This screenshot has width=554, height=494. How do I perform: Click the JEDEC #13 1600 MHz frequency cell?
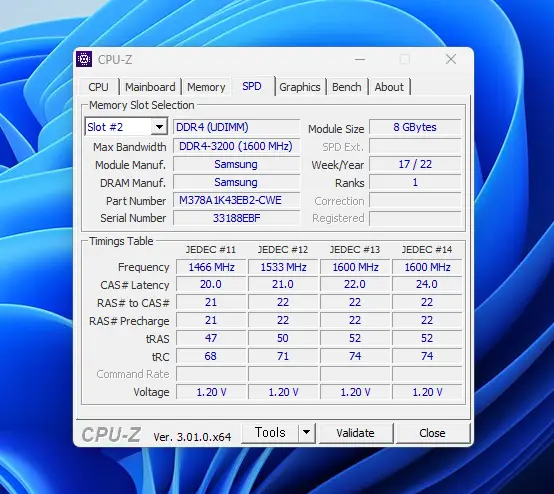point(355,267)
